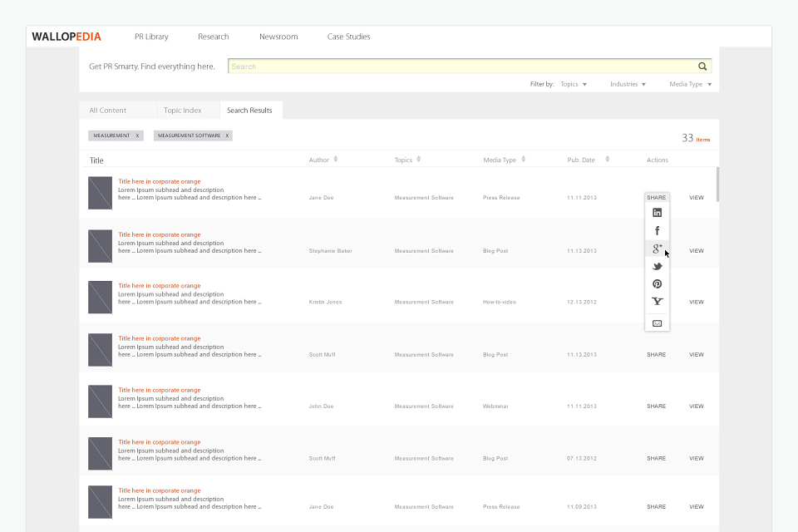Expand the Topics filter dropdown
This screenshot has height=532, width=798.
tap(574, 84)
